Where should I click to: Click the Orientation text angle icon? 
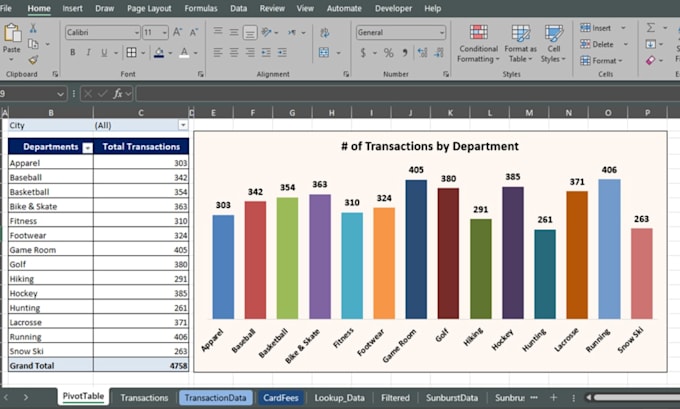click(267, 32)
